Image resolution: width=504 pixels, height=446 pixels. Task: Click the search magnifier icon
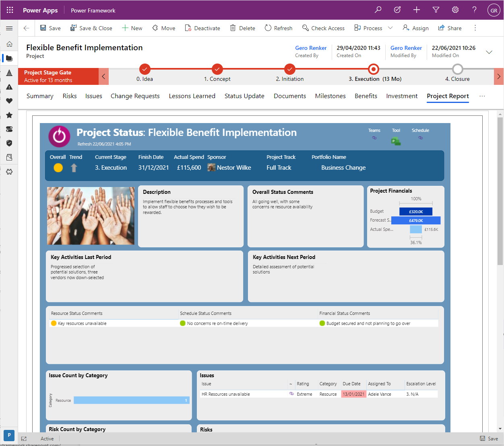click(378, 10)
